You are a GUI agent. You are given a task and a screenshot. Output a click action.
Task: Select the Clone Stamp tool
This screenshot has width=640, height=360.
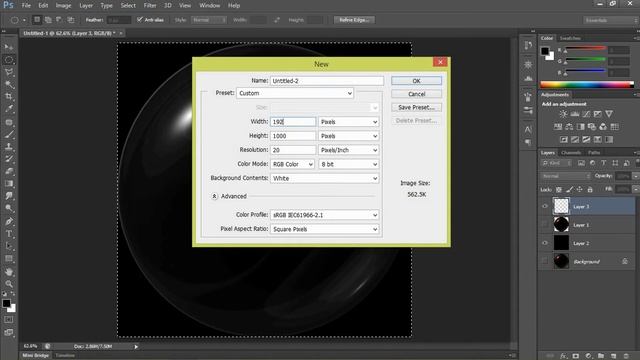[x=9, y=147]
